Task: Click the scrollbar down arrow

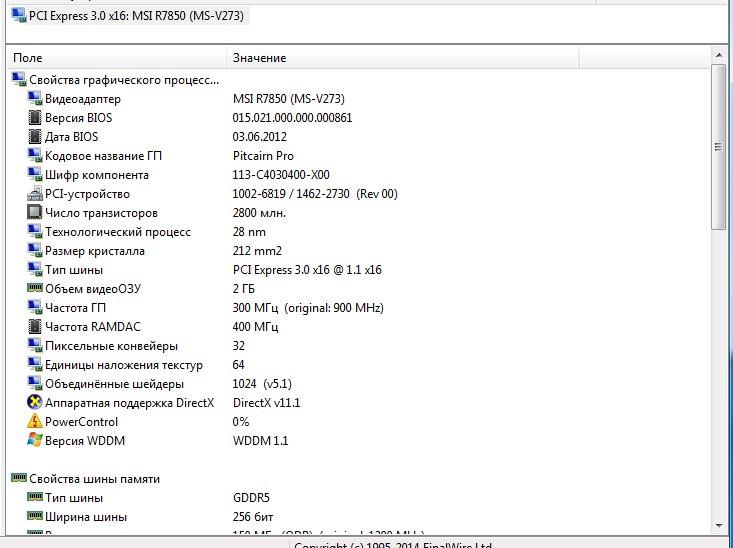Action: coord(719,526)
